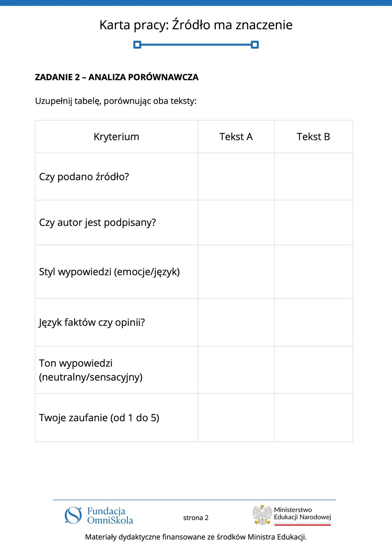Select Tekst A cell for 'Ton wypowiedzi' row
Viewport: 392px width, 555px height.
(236, 370)
